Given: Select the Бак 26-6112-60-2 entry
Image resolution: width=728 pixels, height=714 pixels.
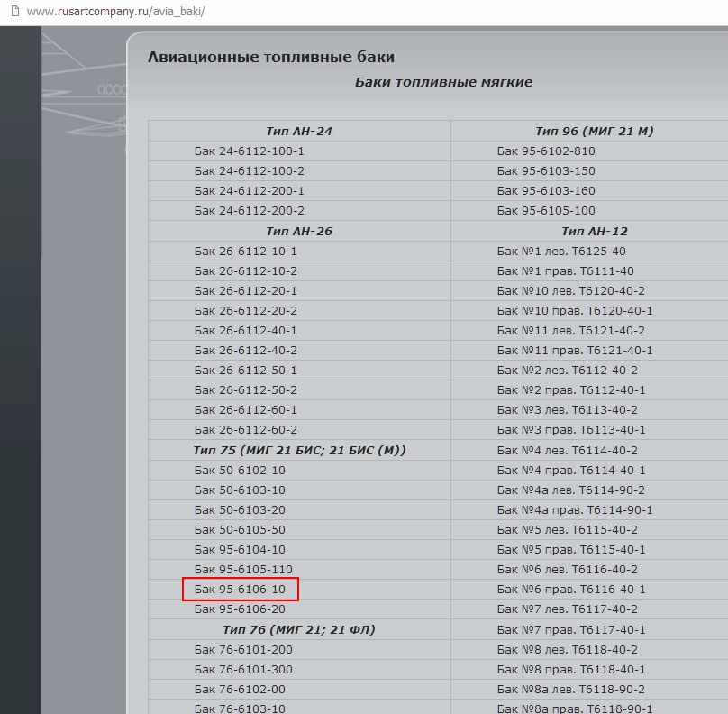Looking at the screenshot, I should [x=245, y=429].
